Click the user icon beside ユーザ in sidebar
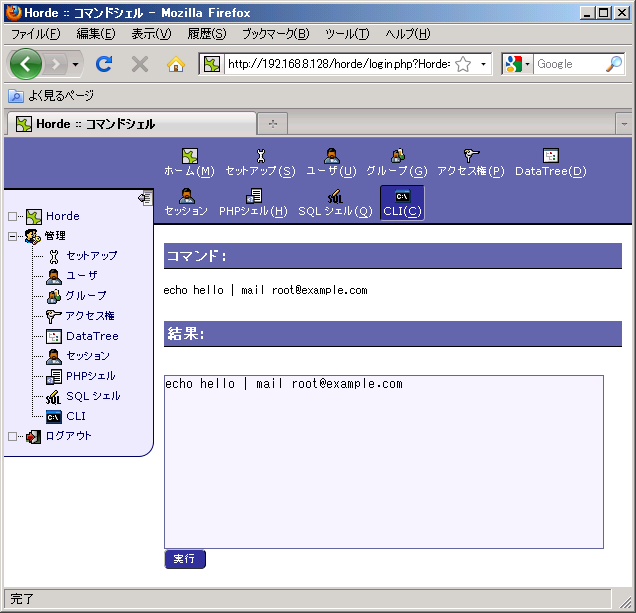The width and height of the screenshot is (636, 613). pos(54,277)
